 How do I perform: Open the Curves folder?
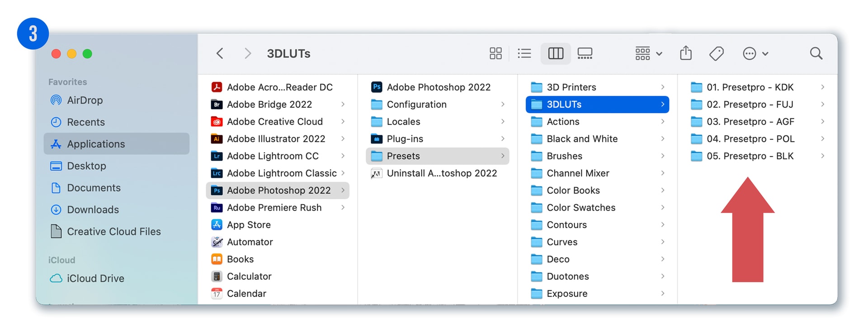598,242
